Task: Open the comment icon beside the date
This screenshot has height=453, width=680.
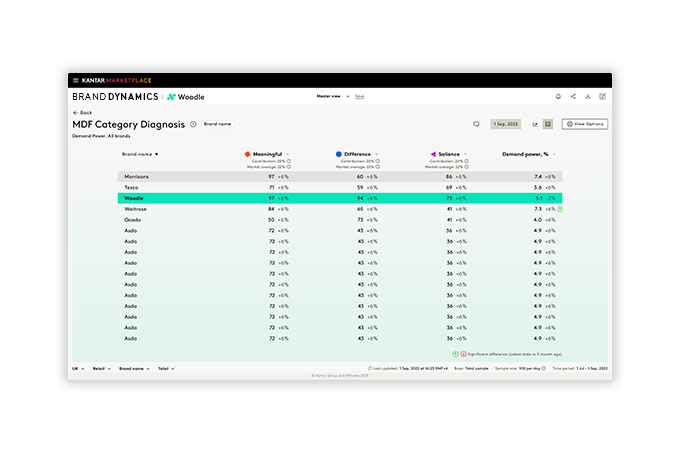Action: (476, 124)
